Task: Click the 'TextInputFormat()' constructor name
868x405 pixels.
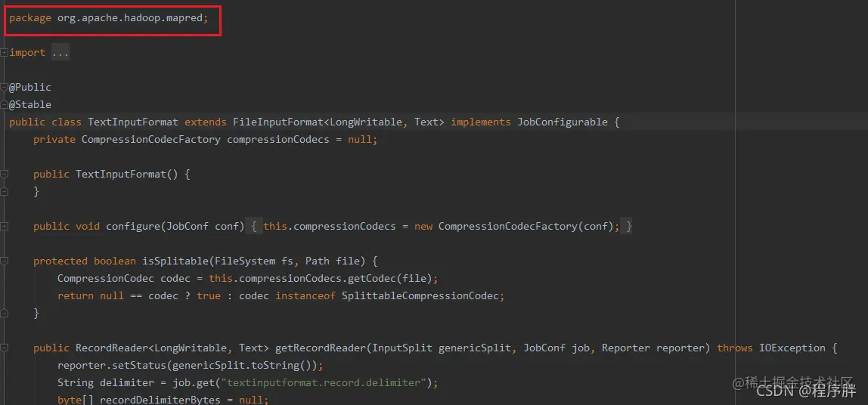Action: pos(126,174)
